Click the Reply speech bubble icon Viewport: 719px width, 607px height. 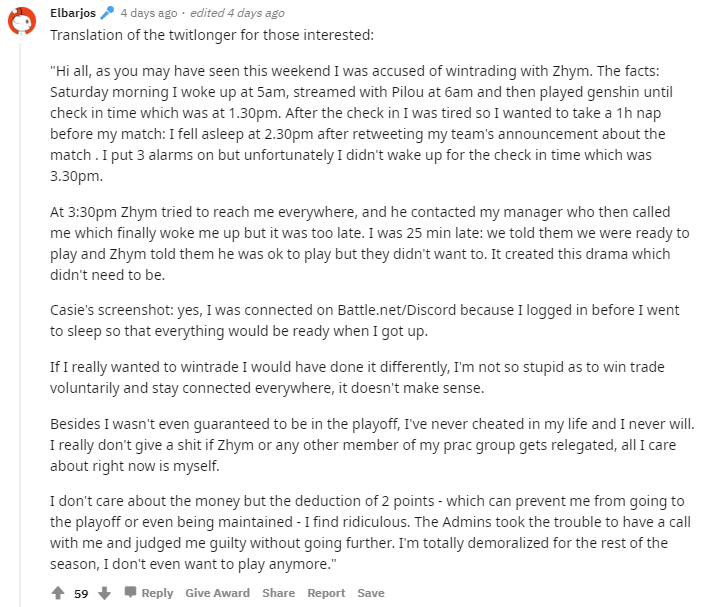point(130,593)
